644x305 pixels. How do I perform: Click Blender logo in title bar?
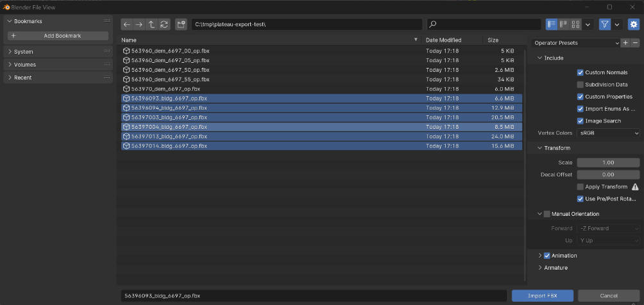(6, 7)
